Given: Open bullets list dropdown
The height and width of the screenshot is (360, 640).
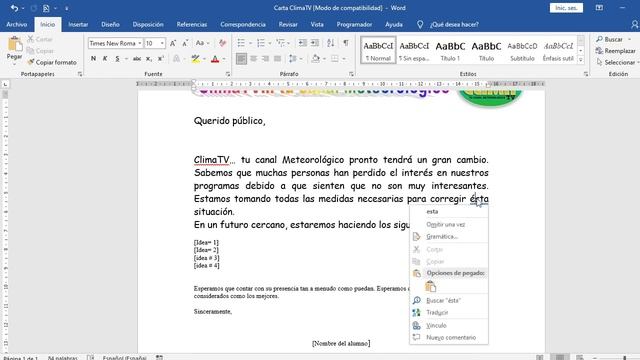Looking at the screenshot, I should coord(250,43).
